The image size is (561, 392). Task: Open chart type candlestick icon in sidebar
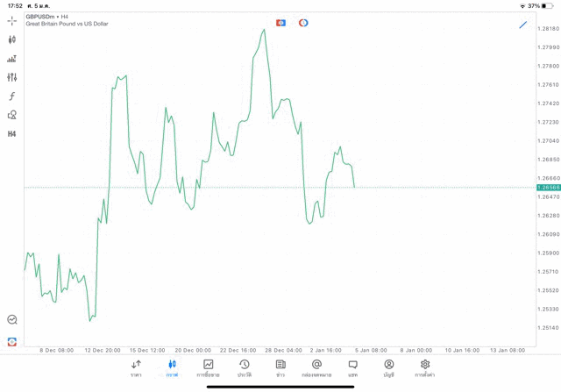tap(12, 39)
